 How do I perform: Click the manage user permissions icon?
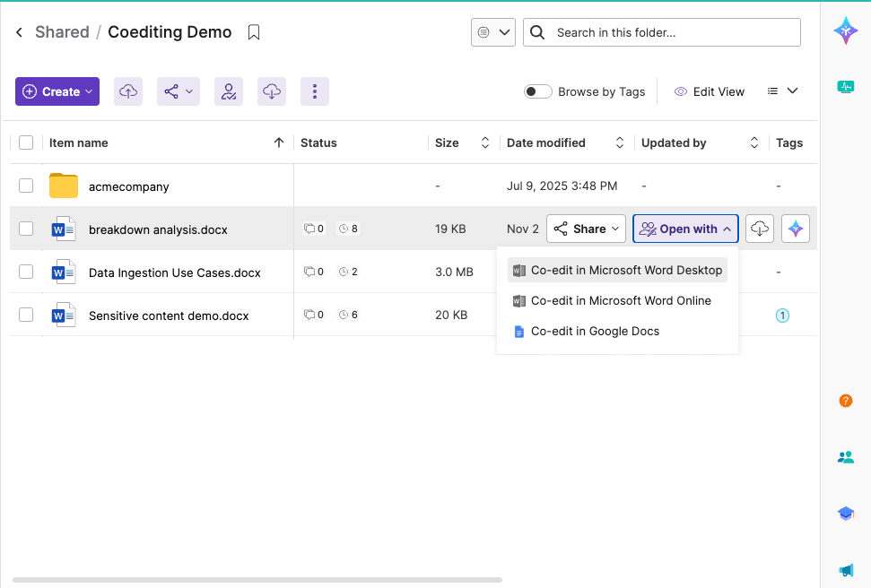point(229,91)
